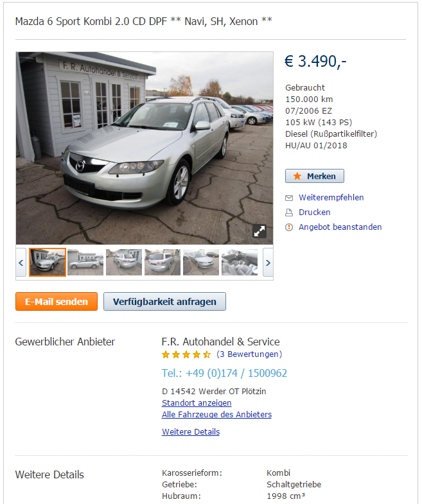
Task: Click the printer icon beside Drucken
Action: 289,213
